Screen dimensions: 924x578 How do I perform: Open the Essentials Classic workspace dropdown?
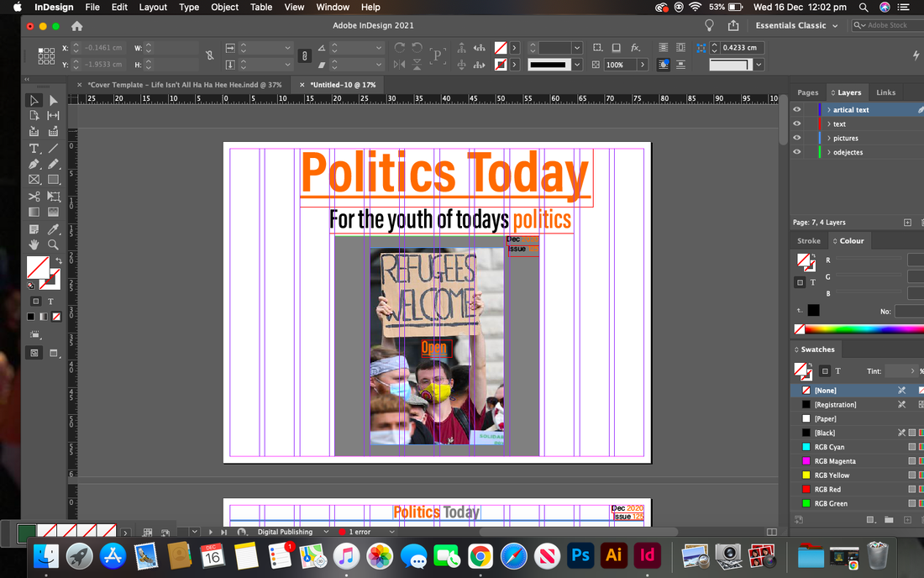point(796,25)
